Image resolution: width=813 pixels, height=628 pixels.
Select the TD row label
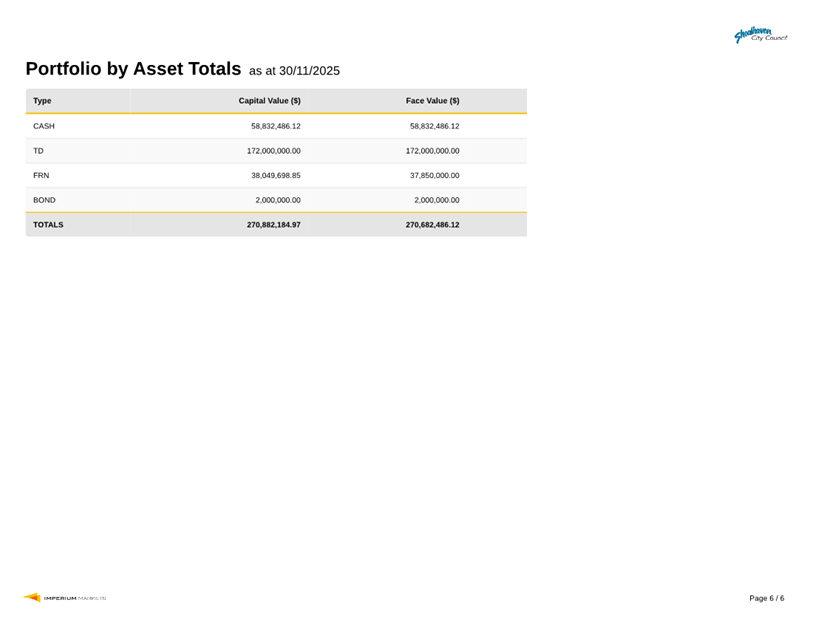point(38,151)
